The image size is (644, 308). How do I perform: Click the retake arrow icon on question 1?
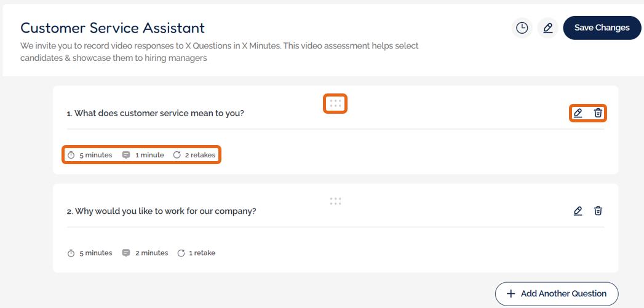pyautogui.click(x=177, y=155)
